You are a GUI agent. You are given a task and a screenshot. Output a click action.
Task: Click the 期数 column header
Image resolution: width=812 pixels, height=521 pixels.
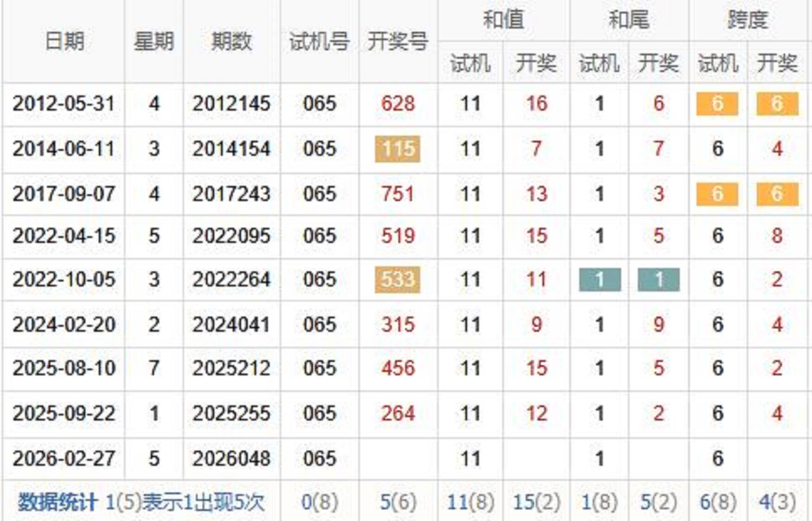231,41
